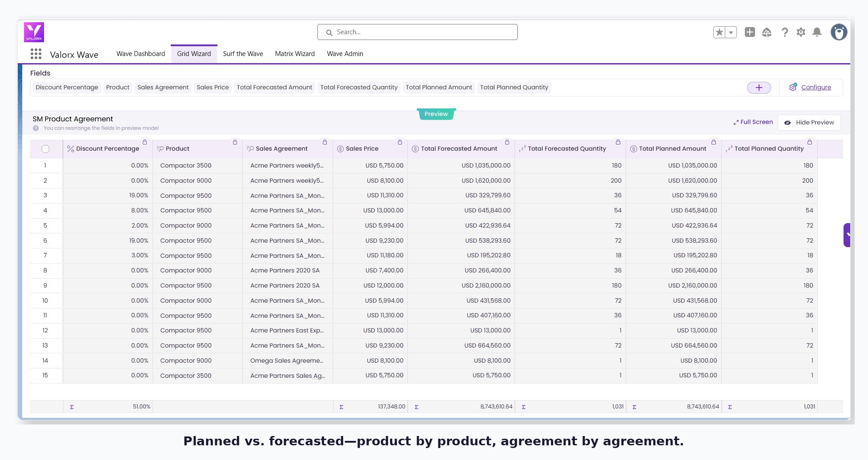
Task: Click the search input field
Action: coord(418,32)
